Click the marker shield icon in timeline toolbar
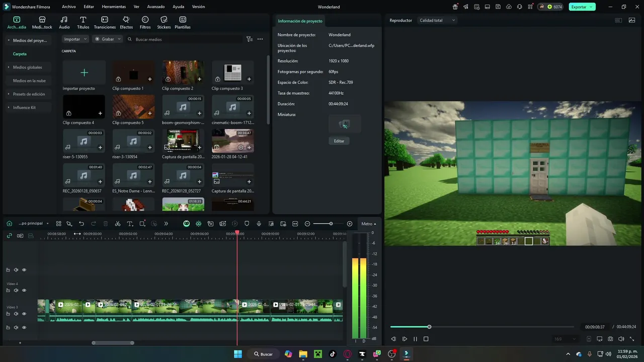Image resolution: width=644 pixels, height=362 pixels. point(247,224)
